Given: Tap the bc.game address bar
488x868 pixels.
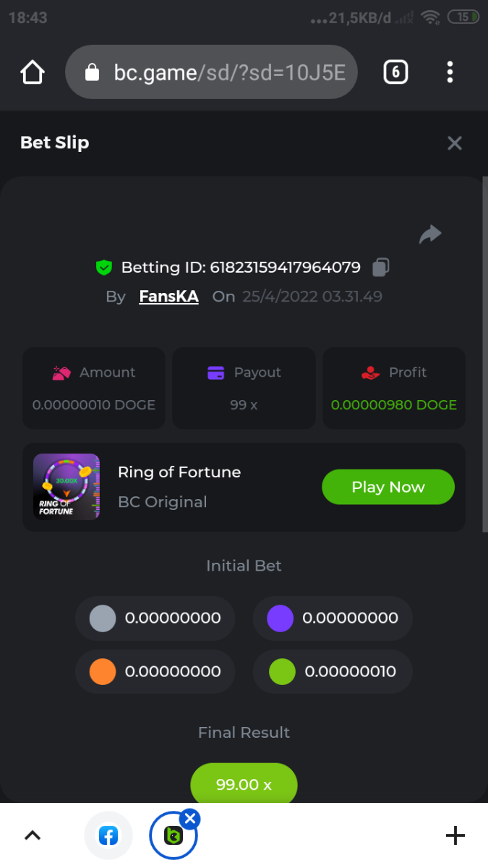Looking at the screenshot, I should 211,72.
